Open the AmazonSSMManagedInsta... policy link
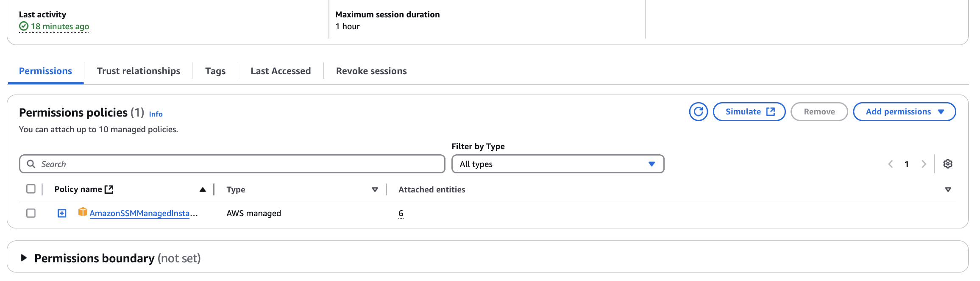 pyautogui.click(x=140, y=214)
